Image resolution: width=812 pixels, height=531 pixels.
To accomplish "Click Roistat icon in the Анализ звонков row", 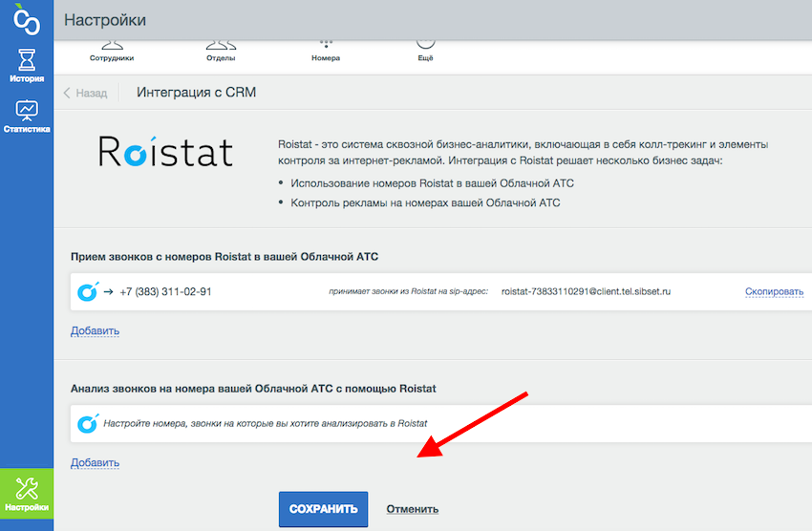I will click(x=88, y=423).
